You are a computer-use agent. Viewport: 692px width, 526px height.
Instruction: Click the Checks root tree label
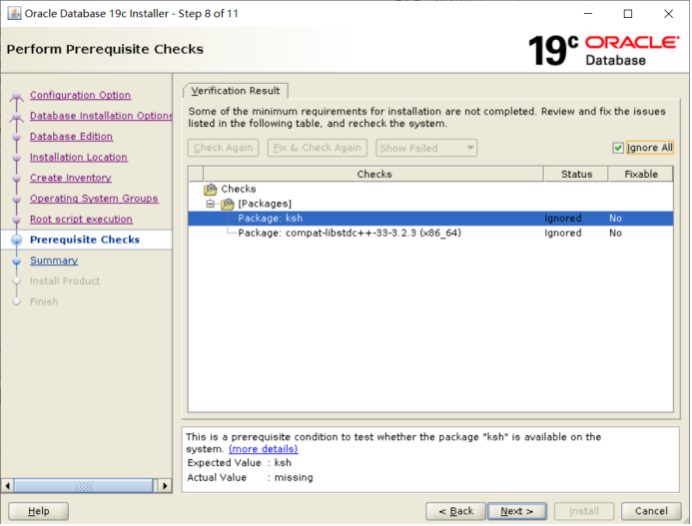tap(238, 189)
